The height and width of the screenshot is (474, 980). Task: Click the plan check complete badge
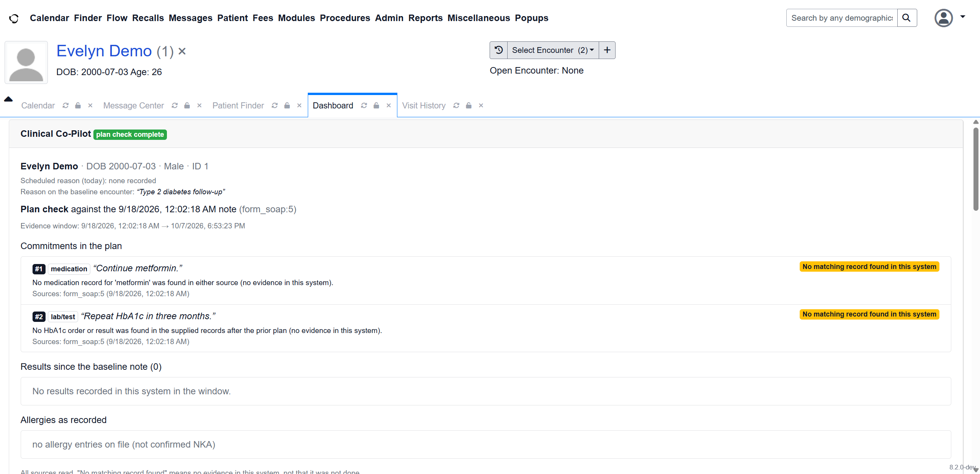pyautogui.click(x=130, y=134)
